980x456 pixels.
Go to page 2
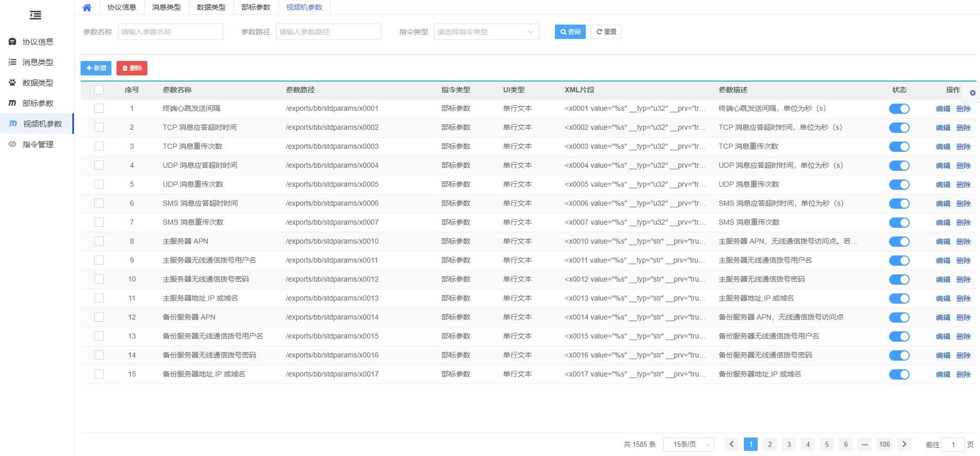[x=770, y=444]
